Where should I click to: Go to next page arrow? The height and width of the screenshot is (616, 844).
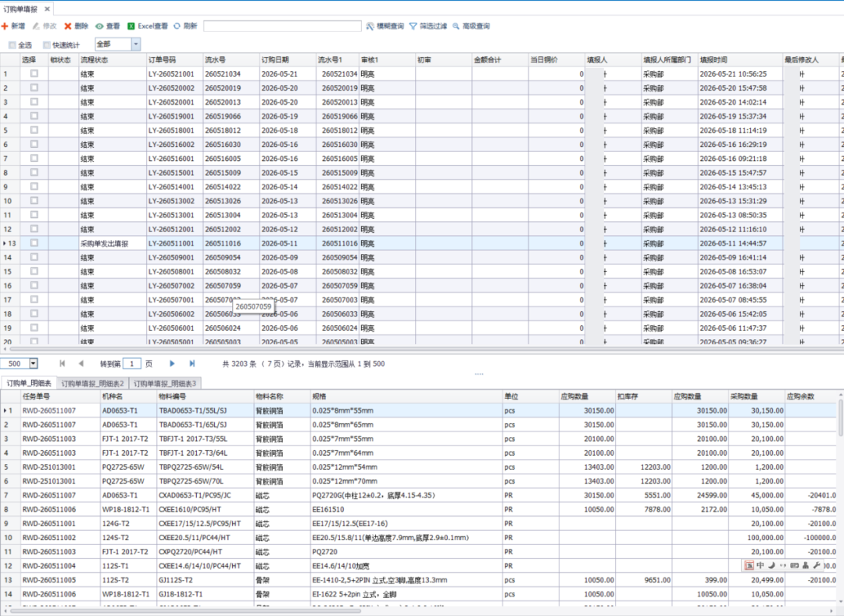click(172, 364)
